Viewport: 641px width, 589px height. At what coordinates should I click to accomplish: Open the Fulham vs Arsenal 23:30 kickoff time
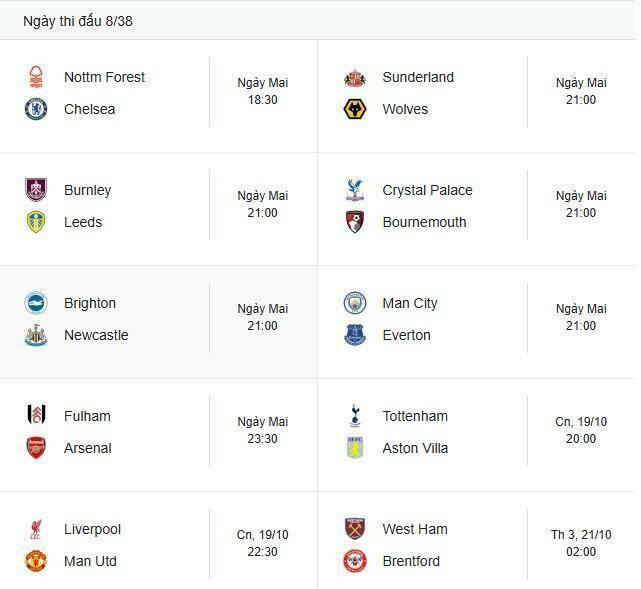(263, 431)
